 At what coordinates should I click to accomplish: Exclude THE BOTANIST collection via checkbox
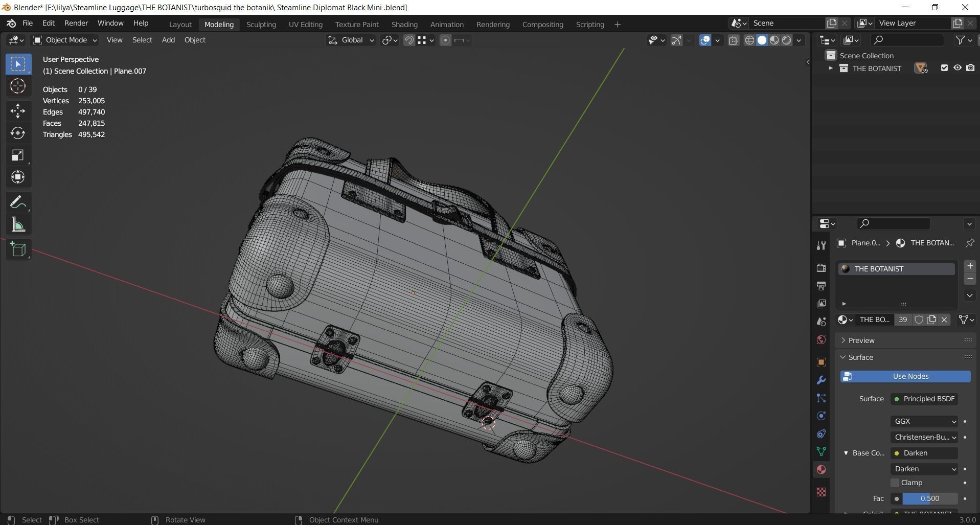point(944,68)
